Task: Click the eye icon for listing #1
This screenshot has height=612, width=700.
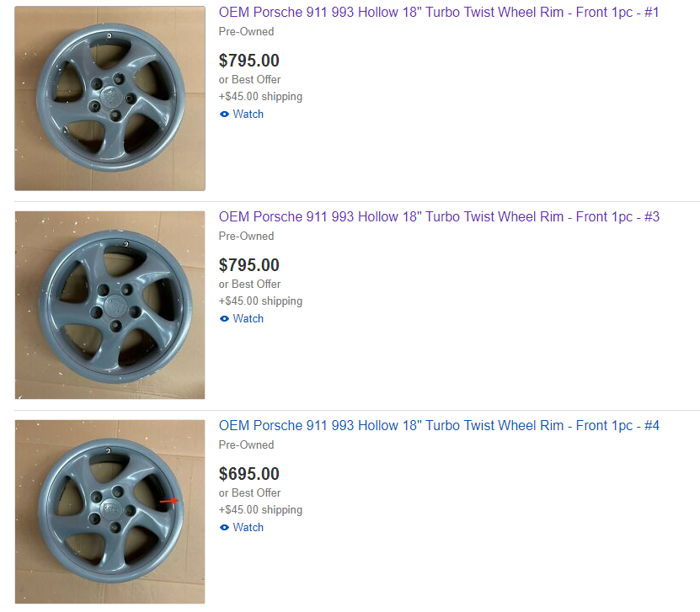Action: click(224, 114)
